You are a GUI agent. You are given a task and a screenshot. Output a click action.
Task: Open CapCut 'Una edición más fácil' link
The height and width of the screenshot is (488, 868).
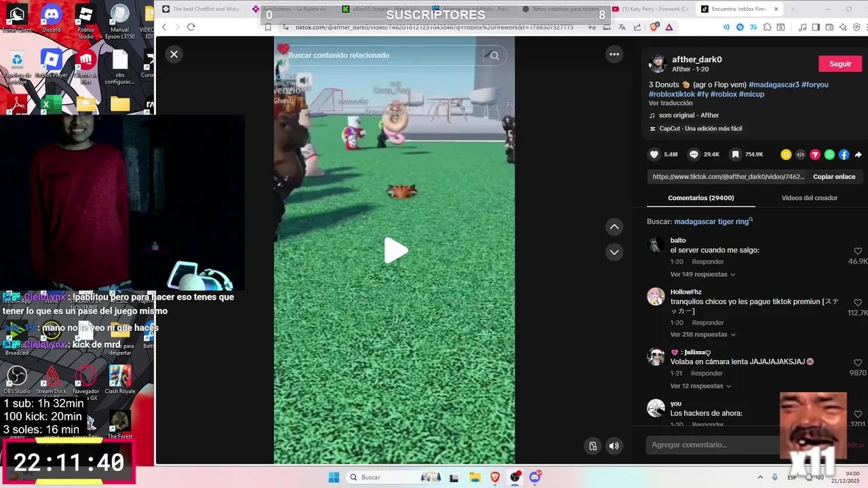point(696,129)
